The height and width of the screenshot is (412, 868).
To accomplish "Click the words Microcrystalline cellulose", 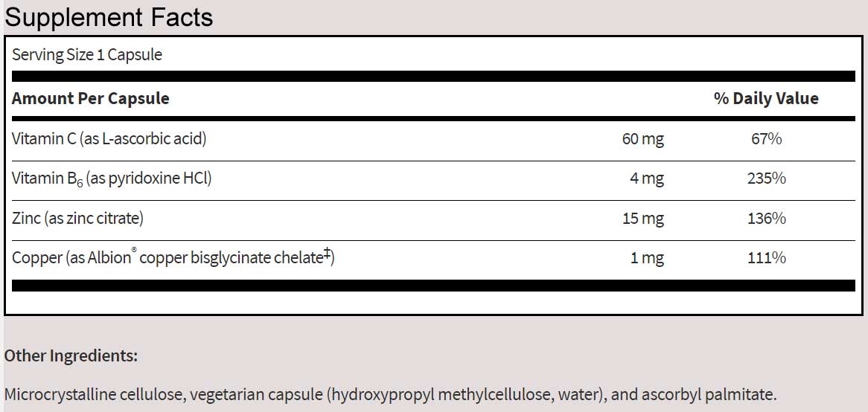I will 98,394.
